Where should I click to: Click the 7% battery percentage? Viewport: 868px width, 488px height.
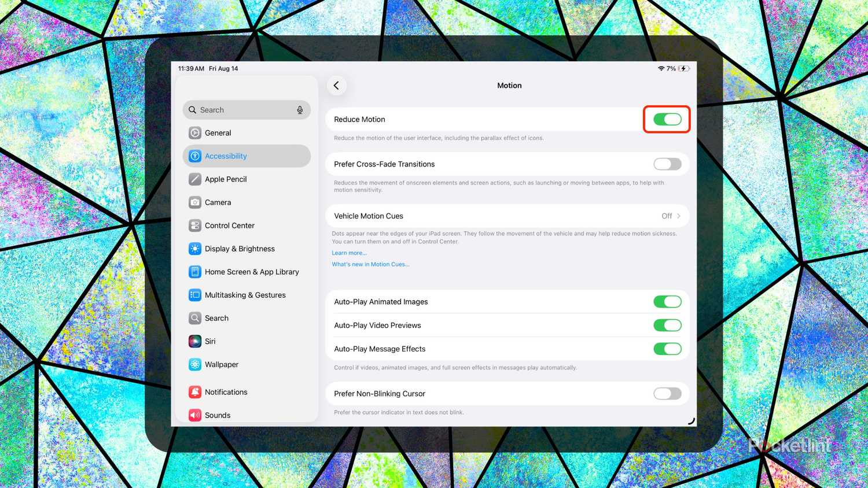(671, 68)
